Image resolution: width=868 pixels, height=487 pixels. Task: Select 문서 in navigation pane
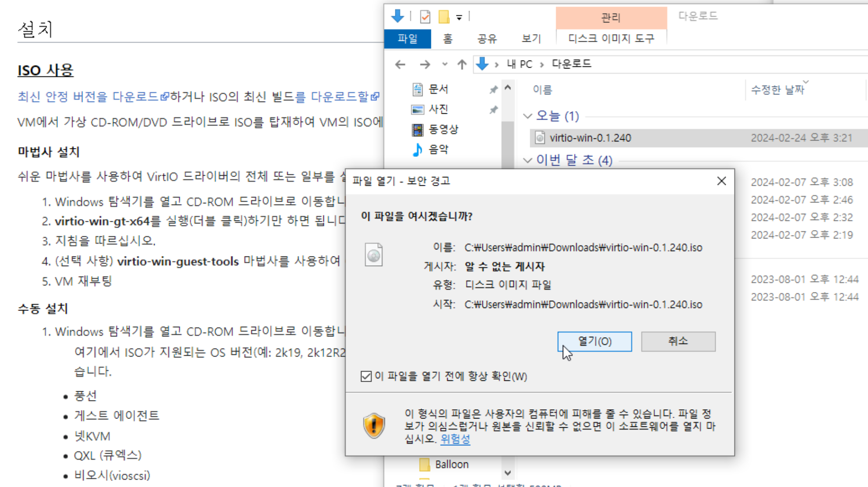438,89
